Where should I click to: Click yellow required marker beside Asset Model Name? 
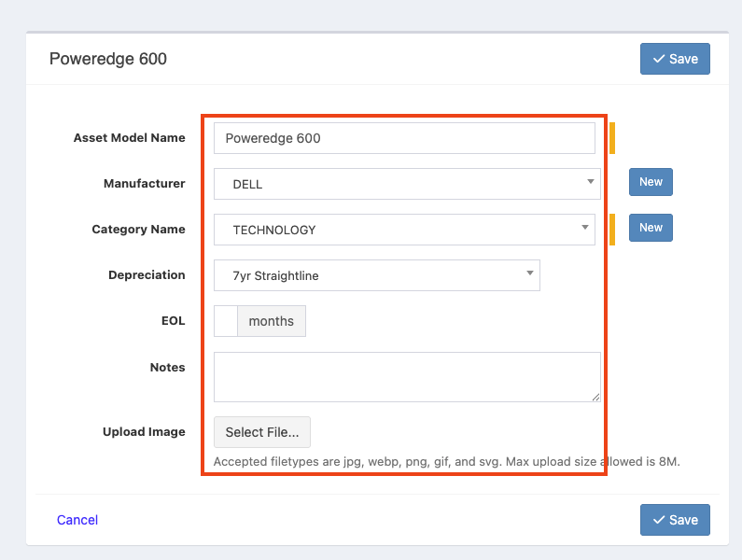tap(612, 138)
